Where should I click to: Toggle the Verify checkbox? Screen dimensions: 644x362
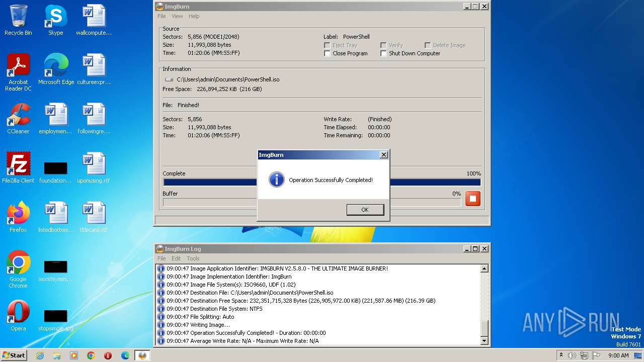point(383,45)
